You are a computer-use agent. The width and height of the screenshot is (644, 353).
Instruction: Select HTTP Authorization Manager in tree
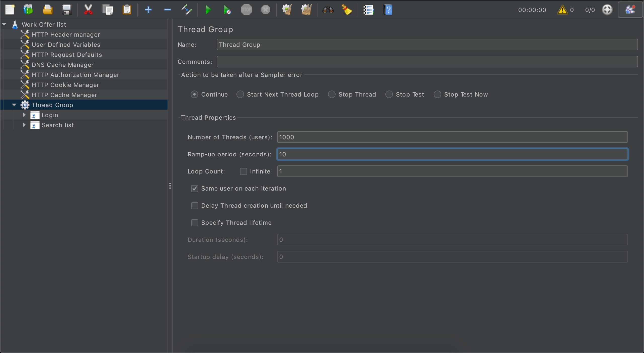[75, 75]
